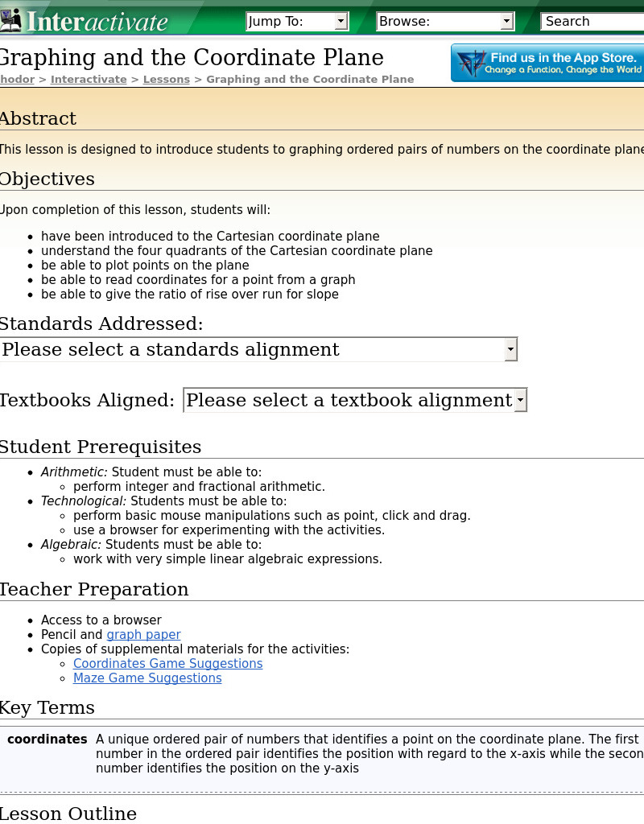Open the graph paper link
644x824 pixels.
click(143, 635)
